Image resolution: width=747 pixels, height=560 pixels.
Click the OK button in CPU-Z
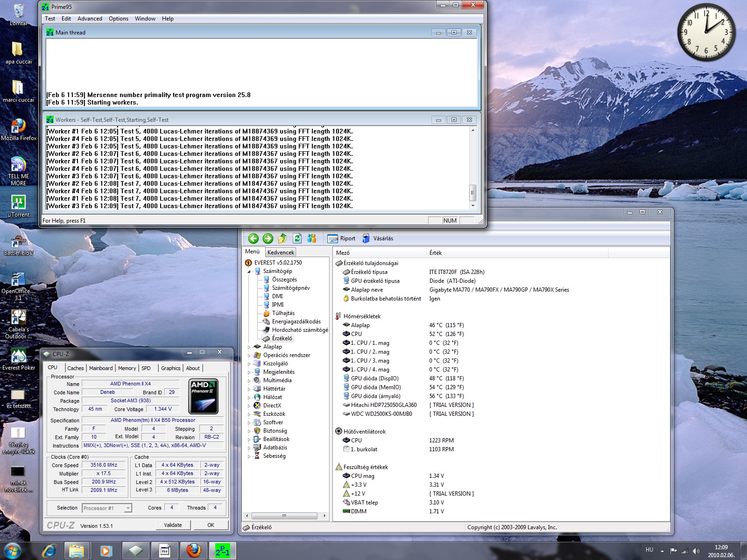click(211, 525)
